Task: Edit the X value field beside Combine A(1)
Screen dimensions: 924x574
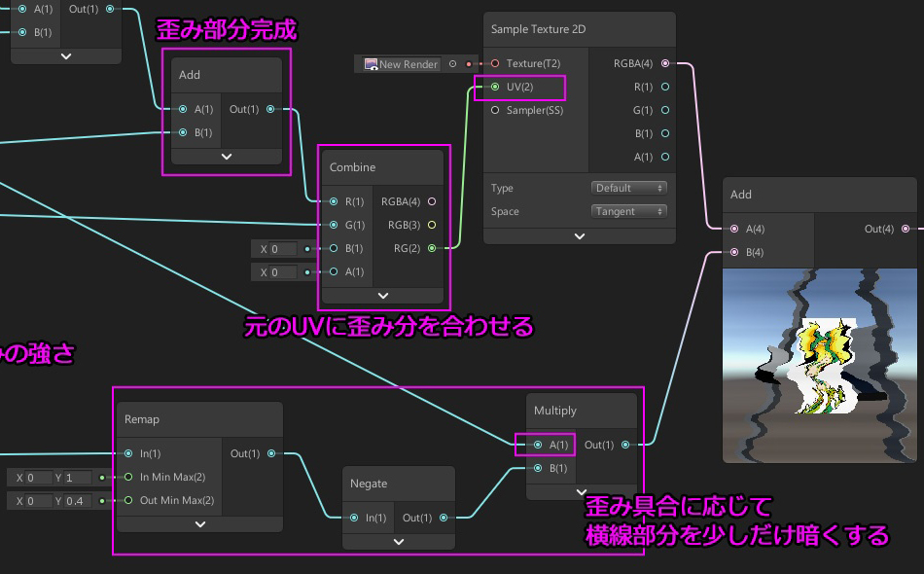Action: [283, 272]
